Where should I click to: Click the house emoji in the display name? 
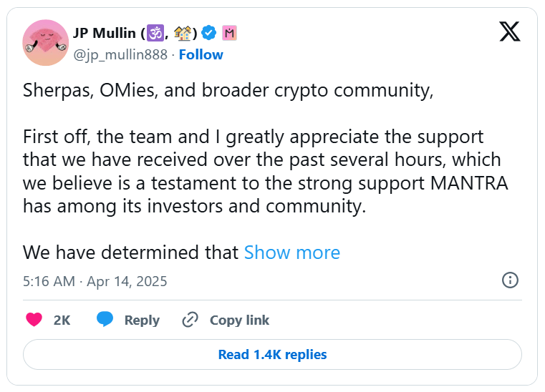tap(183, 33)
